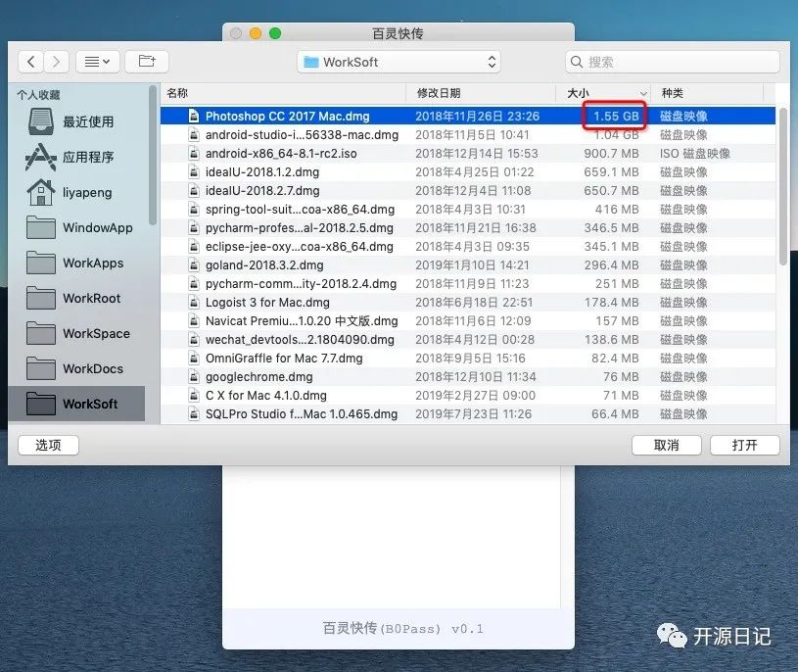Viewport: 798px width, 672px height.
Task: Open the WorkSoft location dropdown
Action: tap(398, 61)
